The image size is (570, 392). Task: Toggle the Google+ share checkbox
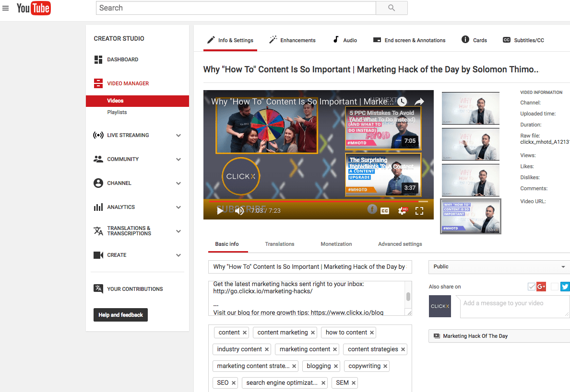(532, 287)
